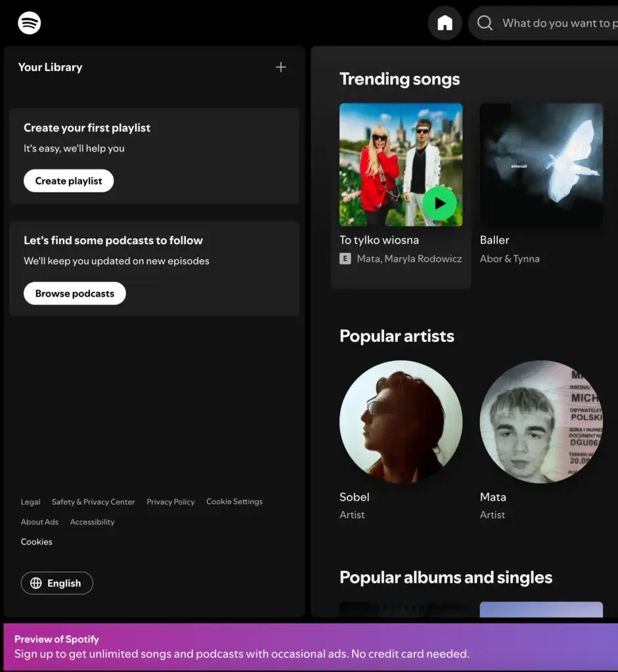Open the Popular artists section heading
Screen dimensions: 618x672
397,336
